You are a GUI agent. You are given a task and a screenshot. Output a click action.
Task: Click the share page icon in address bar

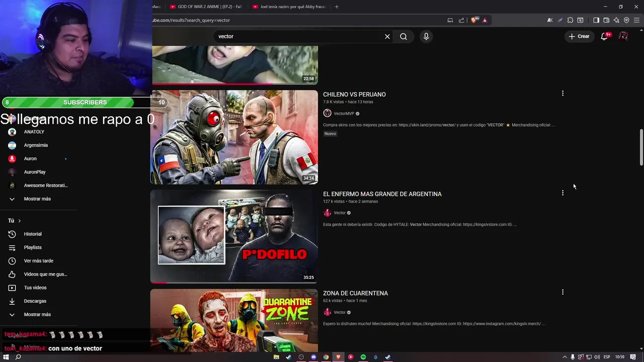pos(461,20)
